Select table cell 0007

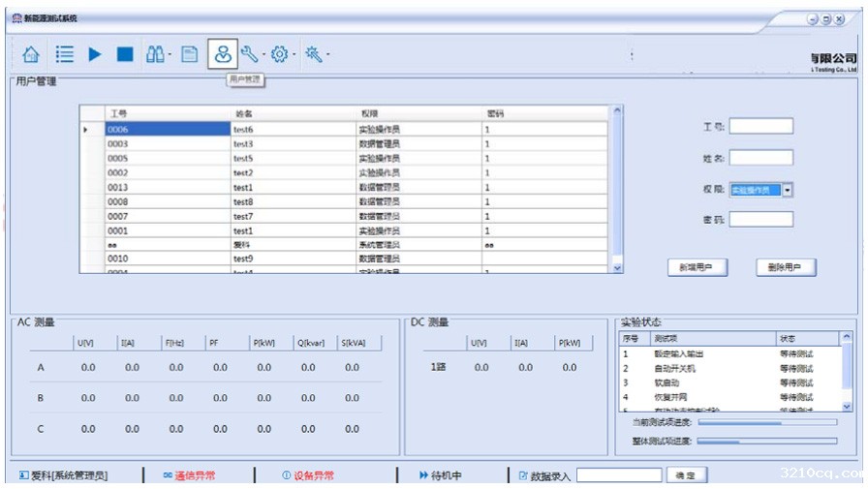click(168, 216)
